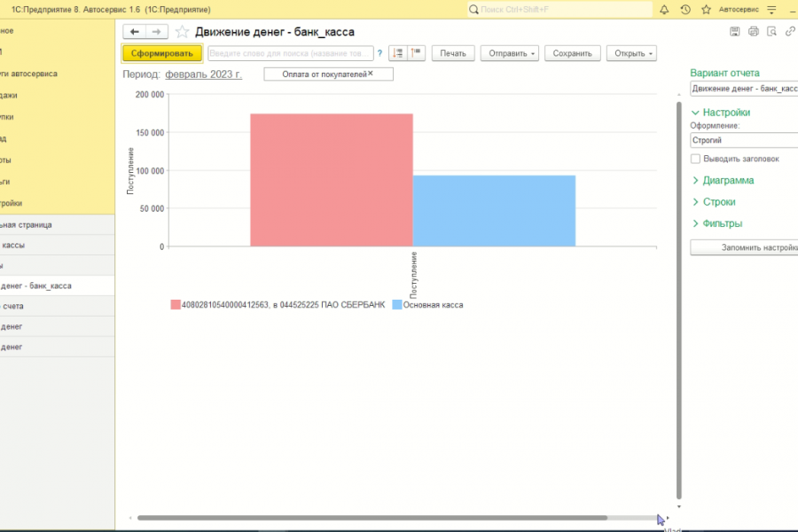Click the red Сбербанк bar in chart
This screenshot has width=798, height=532.
point(332,180)
